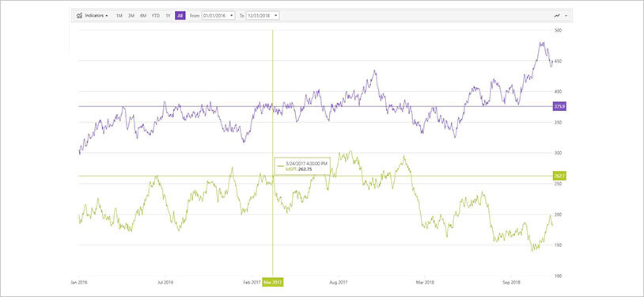644x297 pixels.
Task: Select the 1M range button
Action: (x=119, y=16)
